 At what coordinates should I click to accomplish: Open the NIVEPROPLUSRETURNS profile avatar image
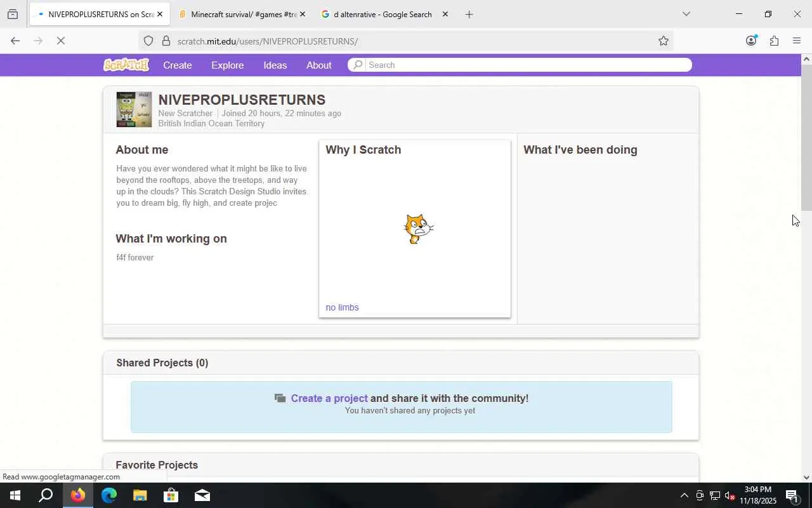(x=134, y=109)
